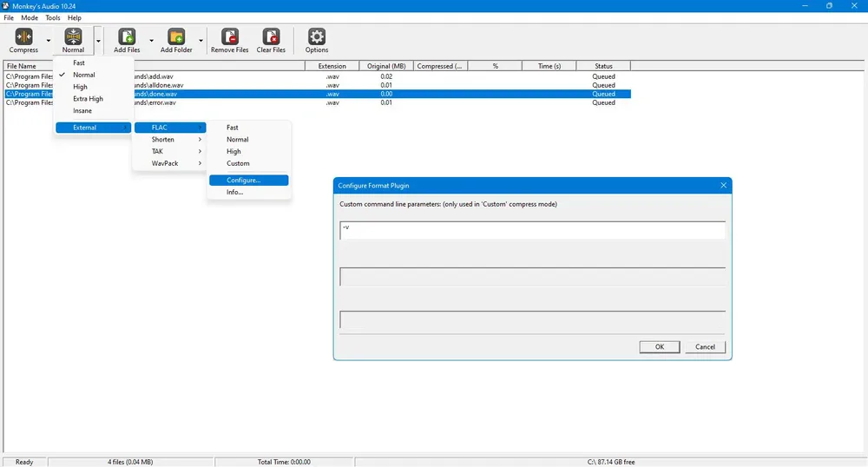Viewport: 868px width, 467px height.
Task: Choose High in the FLAC submenu
Action: 248,151
